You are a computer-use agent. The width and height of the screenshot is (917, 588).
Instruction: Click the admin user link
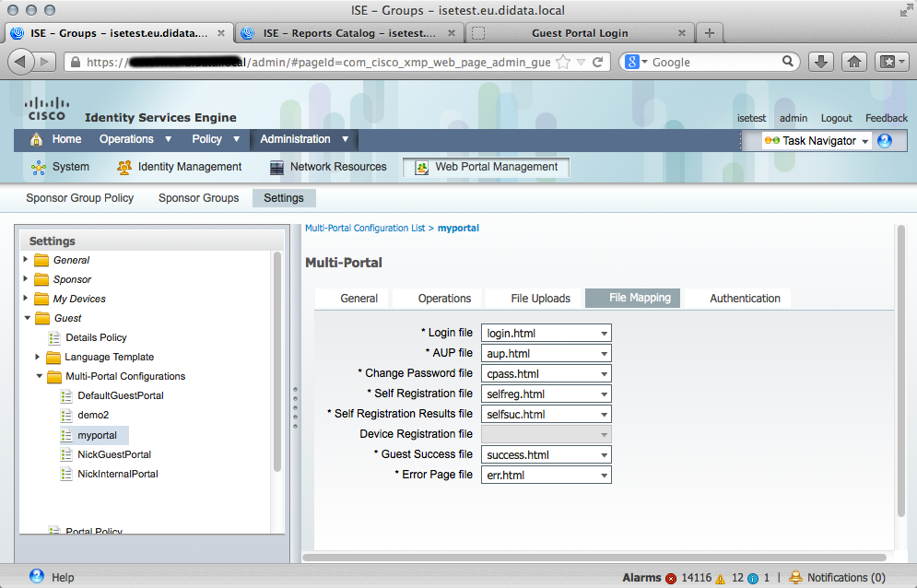tap(793, 118)
